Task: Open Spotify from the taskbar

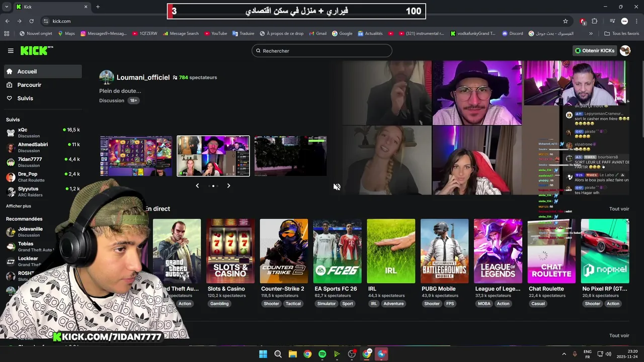Action: pyautogui.click(x=322, y=354)
